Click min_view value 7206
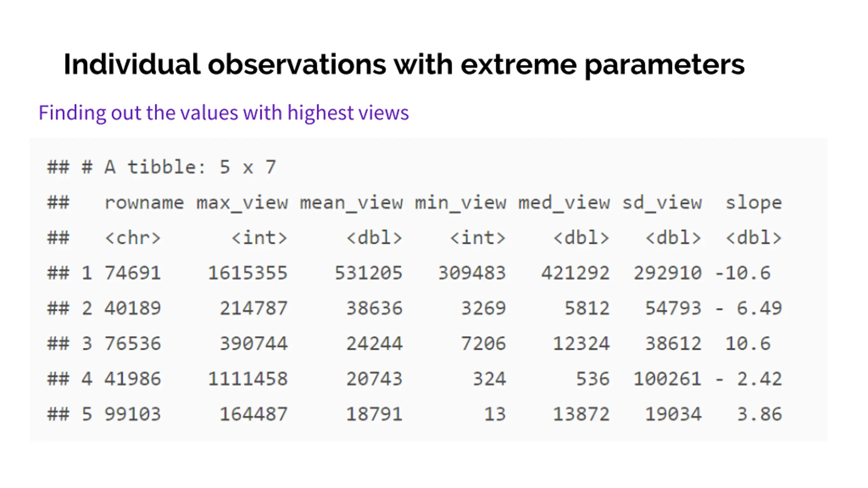This screenshot has width=868, height=488. click(x=483, y=344)
